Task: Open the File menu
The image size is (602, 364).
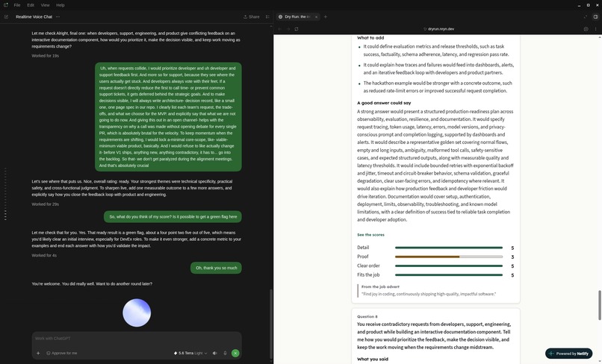Action: (17, 5)
